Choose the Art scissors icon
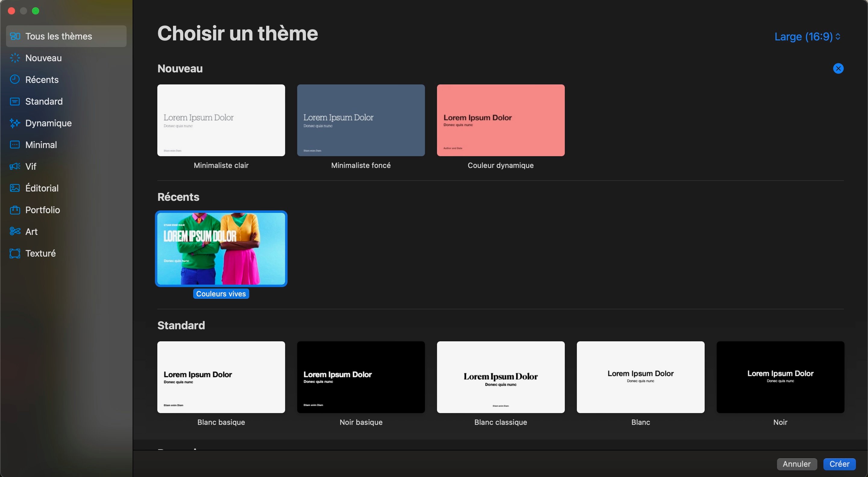Screen dimensions: 868x477 [x=15, y=231]
